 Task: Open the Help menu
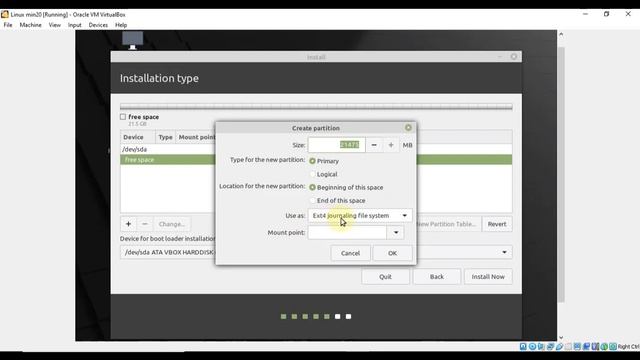pos(121,25)
